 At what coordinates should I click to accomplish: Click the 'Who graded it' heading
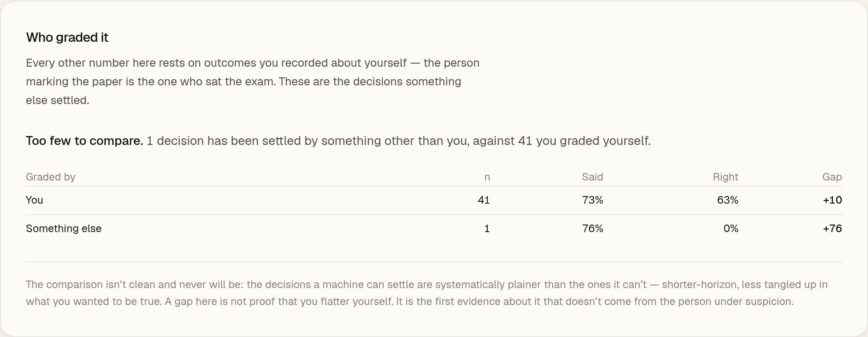point(67,37)
